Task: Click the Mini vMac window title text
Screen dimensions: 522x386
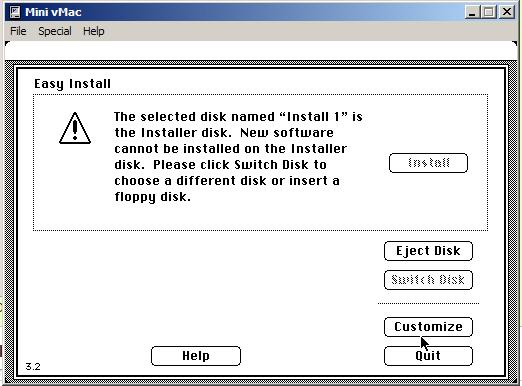Action: (53, 12)
